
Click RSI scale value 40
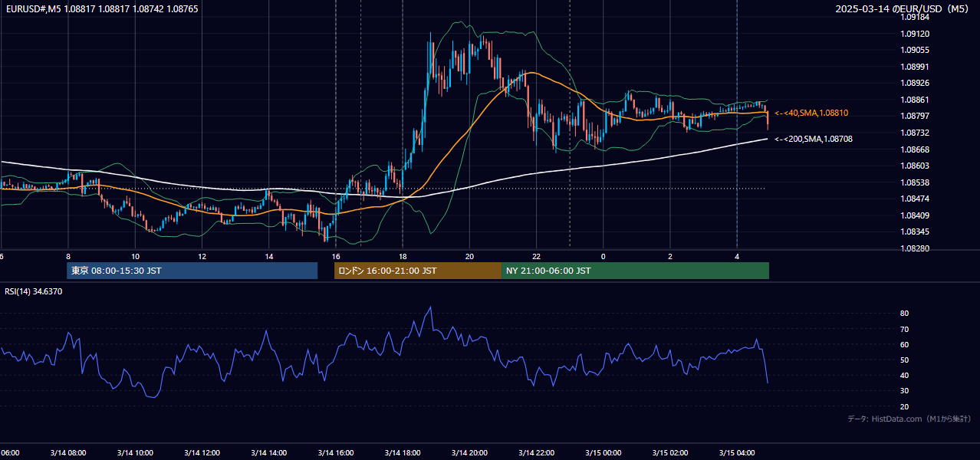pyautogui.click(x=904, y=375)
